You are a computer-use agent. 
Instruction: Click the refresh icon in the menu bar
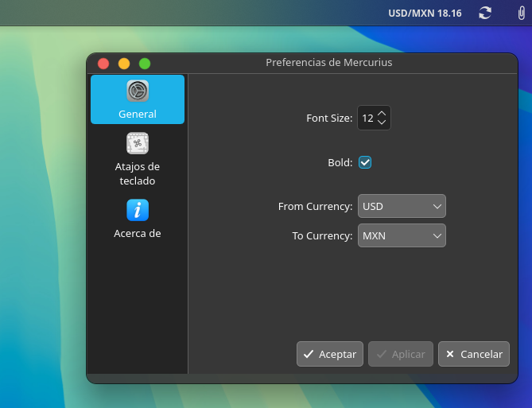tap(485, 14)
